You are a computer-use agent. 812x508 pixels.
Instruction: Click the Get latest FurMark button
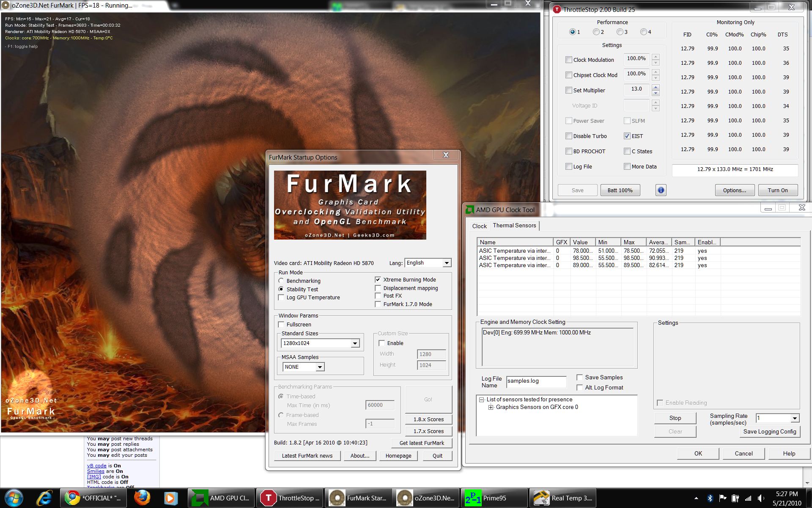pos(422,443)
